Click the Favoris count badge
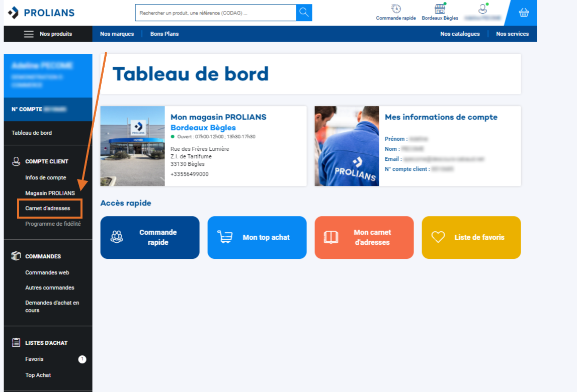This screenshot has width=577, height=392. 83,359
